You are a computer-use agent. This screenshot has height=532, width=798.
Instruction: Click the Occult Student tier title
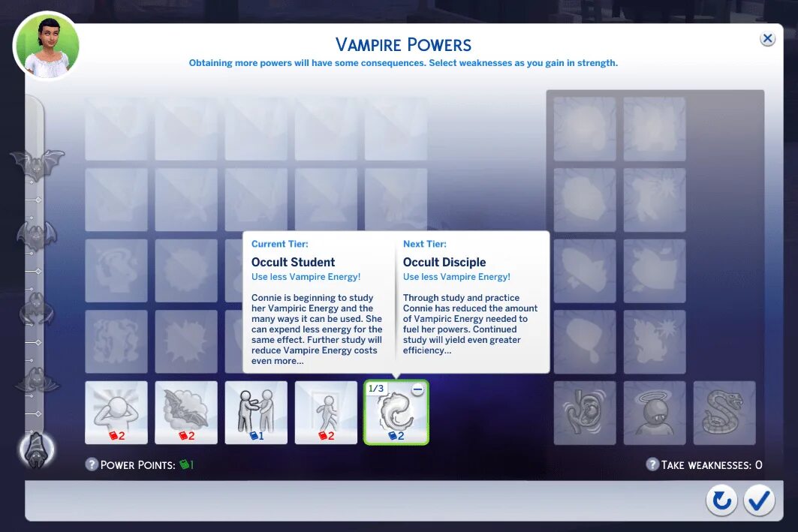[293, 263]
